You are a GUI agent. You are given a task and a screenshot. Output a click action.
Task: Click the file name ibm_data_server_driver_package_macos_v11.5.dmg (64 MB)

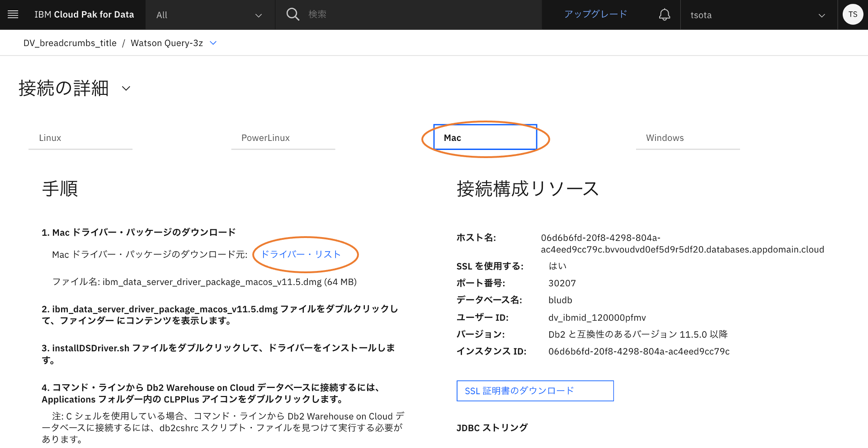click(230, 282)
